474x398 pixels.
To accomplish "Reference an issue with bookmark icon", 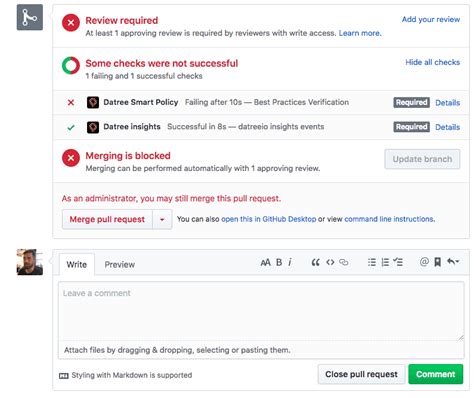I will [437, 262].
